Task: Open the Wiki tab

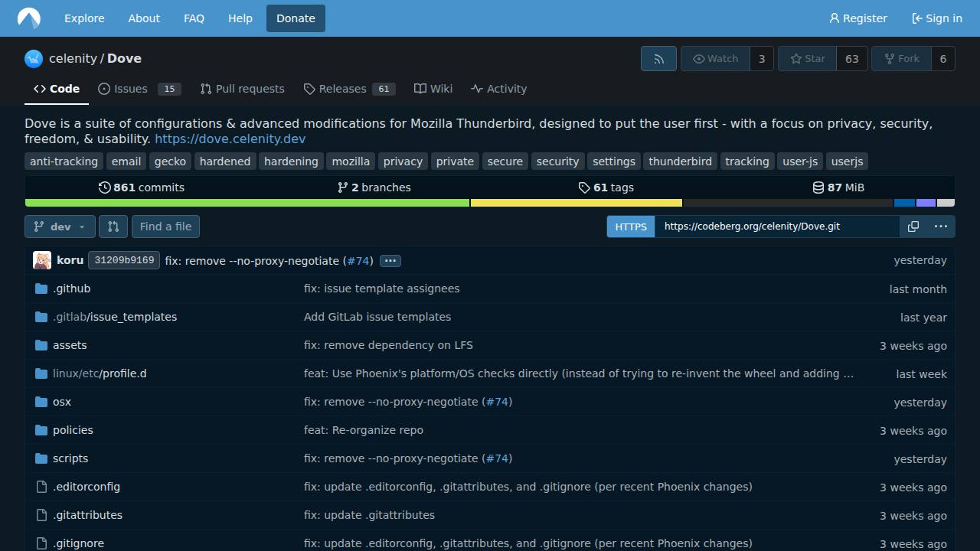Action: tap(433, 89)
